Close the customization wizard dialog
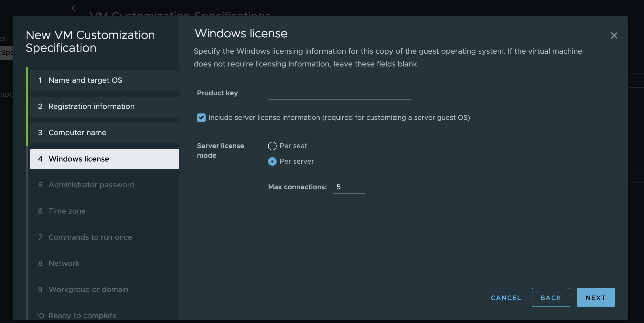 coord(614,36)
